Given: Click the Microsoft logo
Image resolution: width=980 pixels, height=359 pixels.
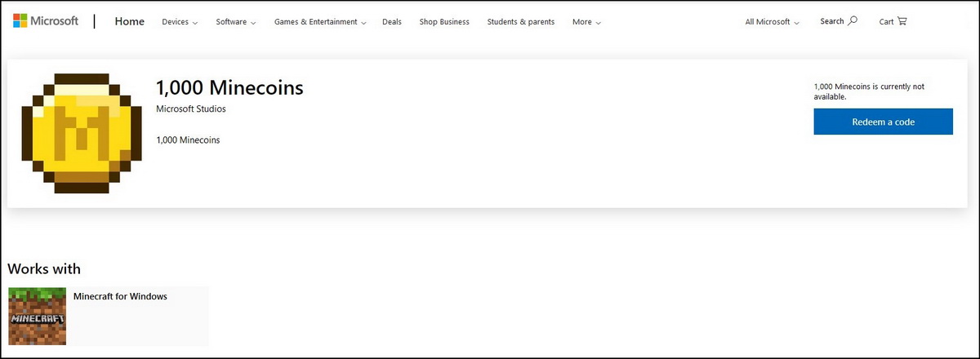Looking at the screenshot, I should [x=46, y=21].
